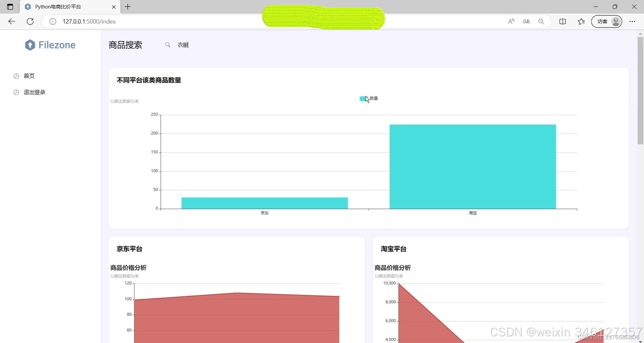Navigate back using the back arrow

pyautogui.click(x=11, y=21)
